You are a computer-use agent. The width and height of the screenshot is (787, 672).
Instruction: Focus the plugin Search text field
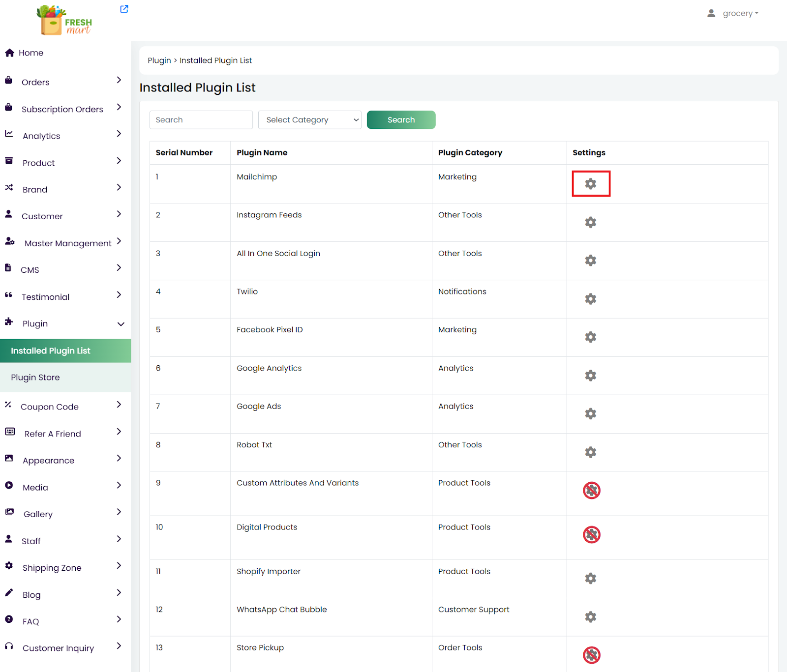[201, 120]
